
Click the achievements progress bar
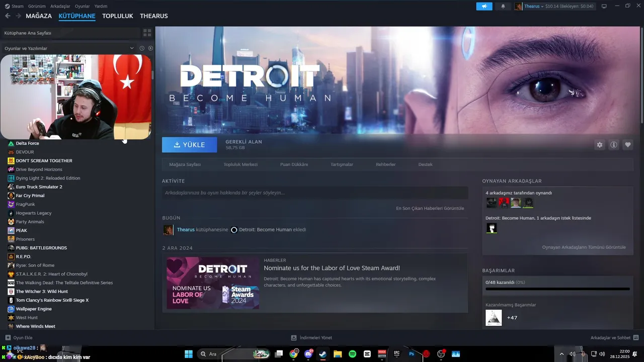[557, 289]
